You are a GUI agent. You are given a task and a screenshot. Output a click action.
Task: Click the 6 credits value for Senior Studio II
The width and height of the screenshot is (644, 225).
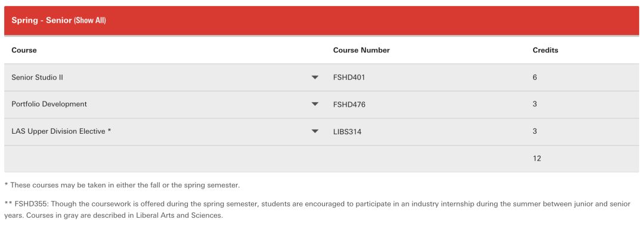(x=535, y=78)
